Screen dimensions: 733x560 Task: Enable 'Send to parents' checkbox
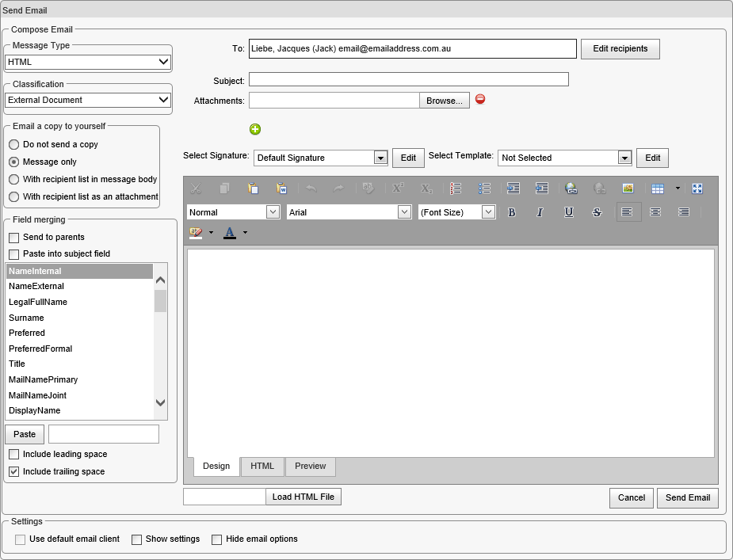[14, 238]
